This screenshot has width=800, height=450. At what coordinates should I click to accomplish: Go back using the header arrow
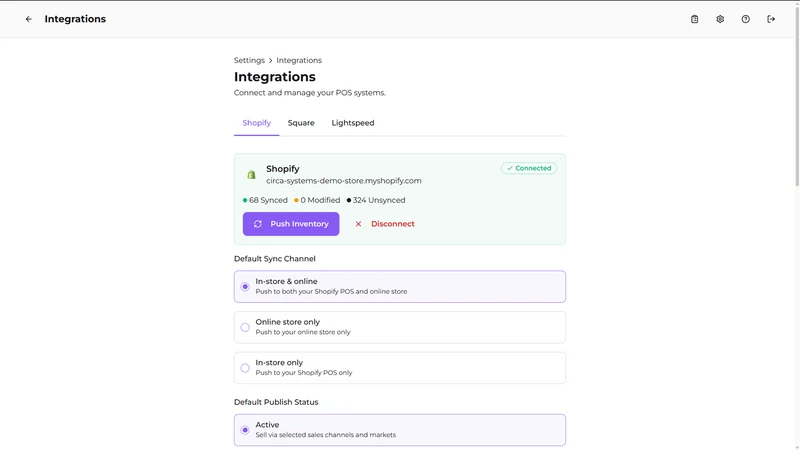29,19
